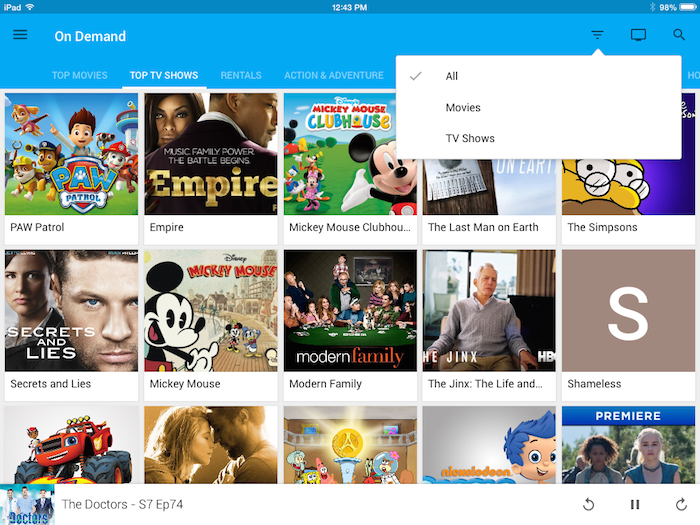Click the Mickey Mouse title label
Image resolution: width=700 pixels, height=525 pixels.
coord(185,384)
